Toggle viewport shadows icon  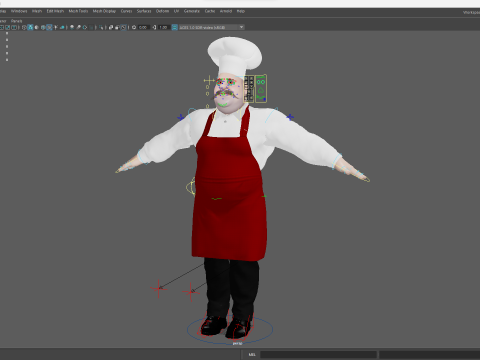coord(62,27)
